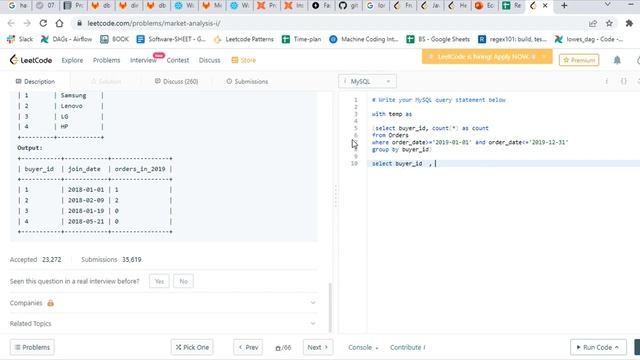Click the panel divider drag handle
Viewport: 640px width, 360px height.
coord(336,196)
